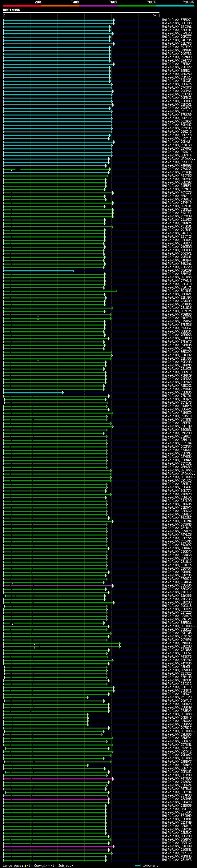
Task: Click the green ~80% identity scale segment
Action: pos(137,6)
